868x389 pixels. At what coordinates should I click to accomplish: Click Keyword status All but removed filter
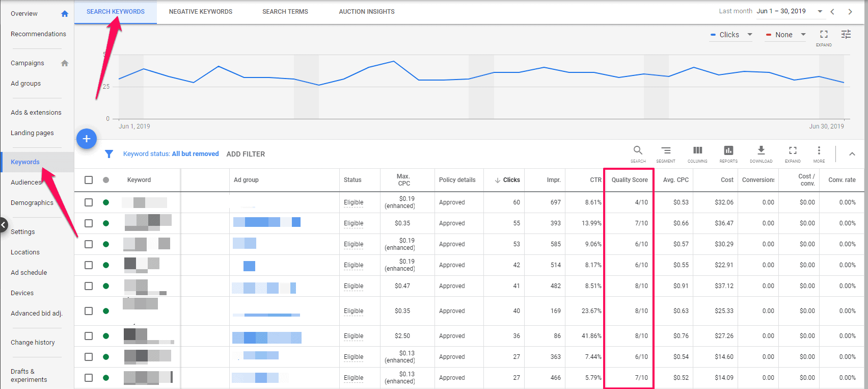click(x=171, y=154)
